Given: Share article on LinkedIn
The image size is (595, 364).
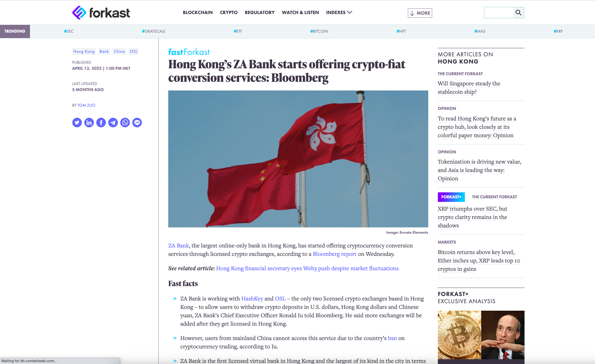Looking at the screenshot, I should point(89,123).
